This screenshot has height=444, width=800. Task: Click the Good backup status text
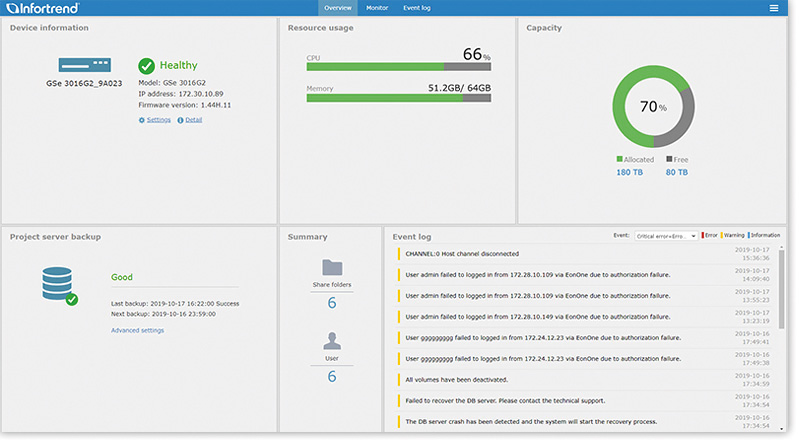click(x=122, y=277)
